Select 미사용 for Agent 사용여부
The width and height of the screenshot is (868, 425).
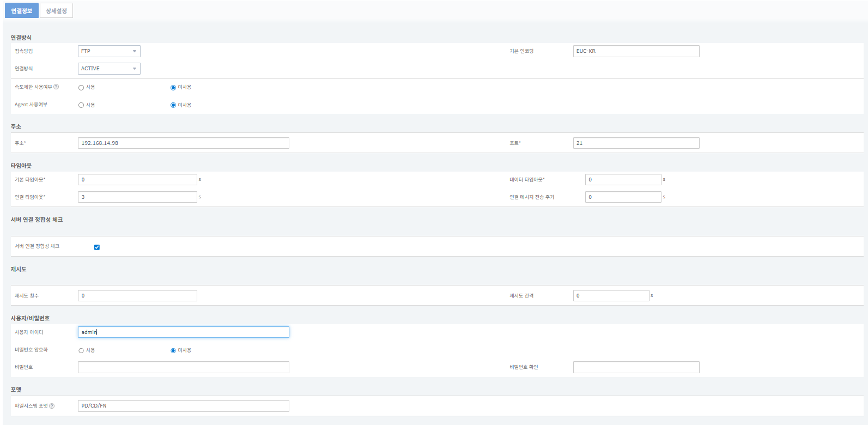coord(173,105)
